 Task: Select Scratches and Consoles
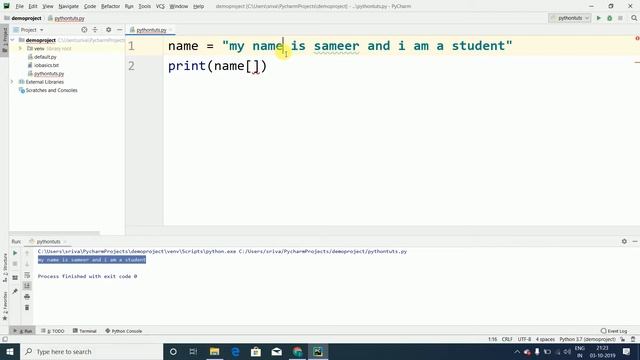[48, 90]
